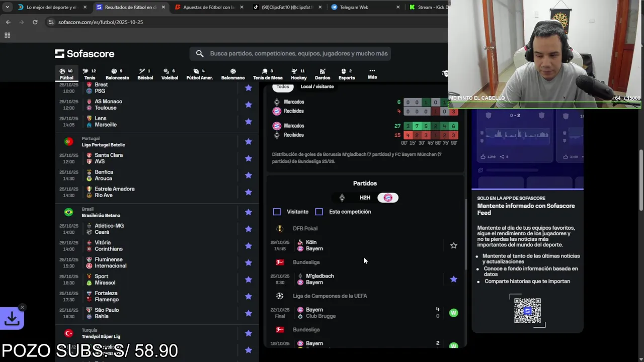The image size is (644, 362).
Task: Toggle favorite star for Brasileirão Betano
Action: (248, 212)
